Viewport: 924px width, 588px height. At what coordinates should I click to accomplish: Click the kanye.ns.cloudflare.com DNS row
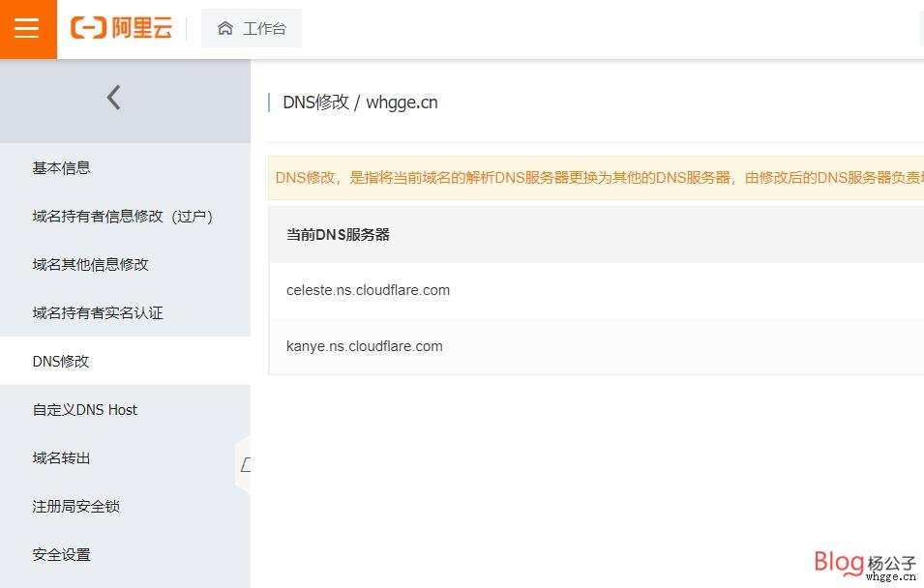(x=365, y=346)
